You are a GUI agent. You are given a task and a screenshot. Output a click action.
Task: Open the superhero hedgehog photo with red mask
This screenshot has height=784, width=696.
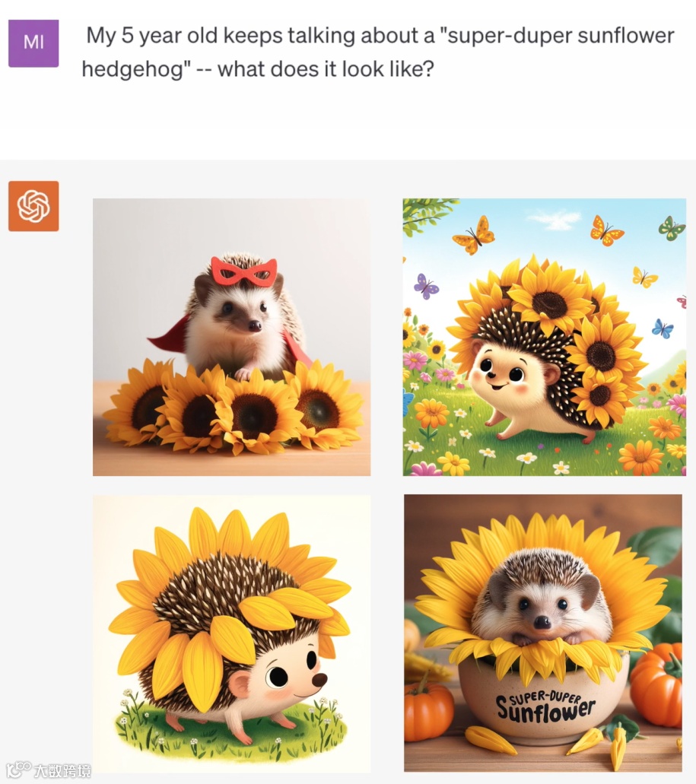click(231, 337)
